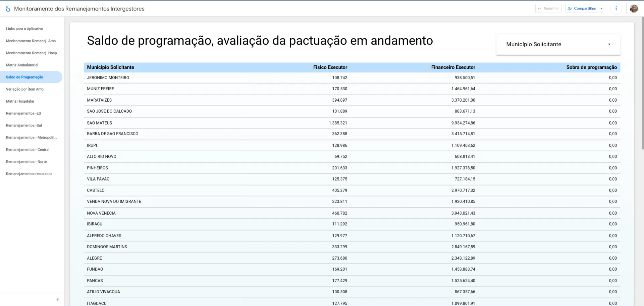This screenshot has width=644, height=306.
Task: Click the Redefinir reset button
Action: point(548,8)
